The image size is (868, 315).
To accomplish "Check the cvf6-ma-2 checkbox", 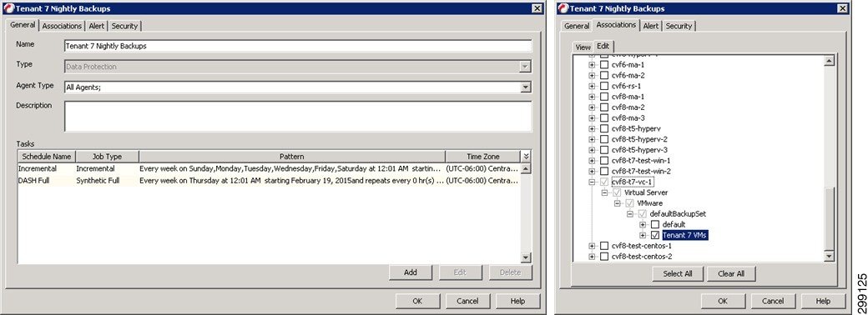I will coord(604,75).
